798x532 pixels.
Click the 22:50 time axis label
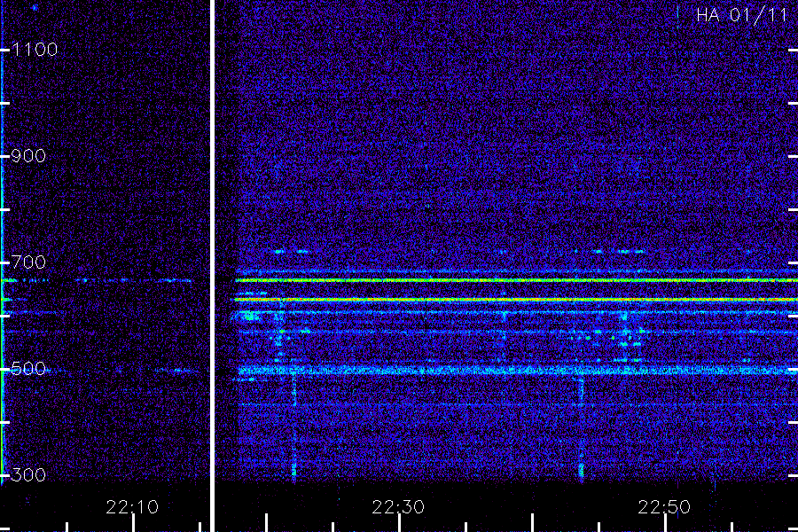(x=664, y=507)
